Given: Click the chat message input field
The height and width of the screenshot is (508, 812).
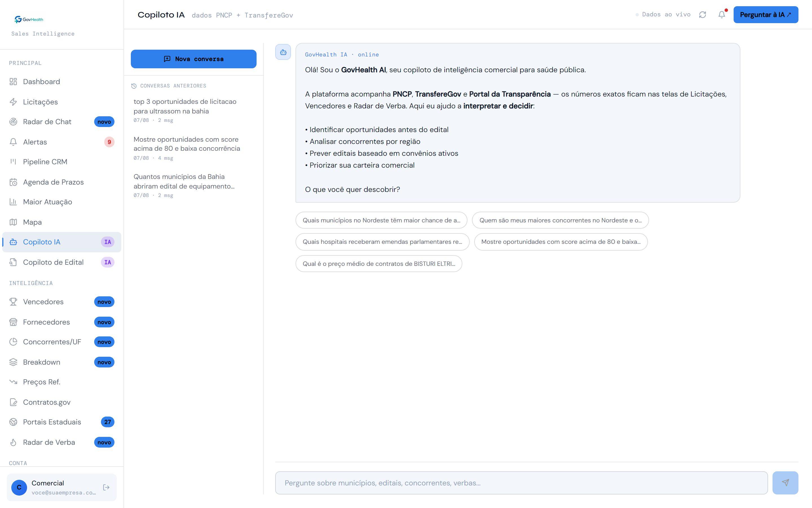Looking at the screenshot, I should pos(521,483).
